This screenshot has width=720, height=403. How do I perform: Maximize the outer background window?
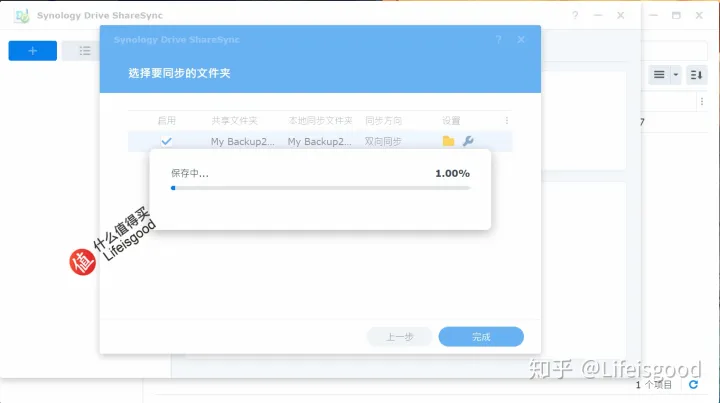(676, 16)
